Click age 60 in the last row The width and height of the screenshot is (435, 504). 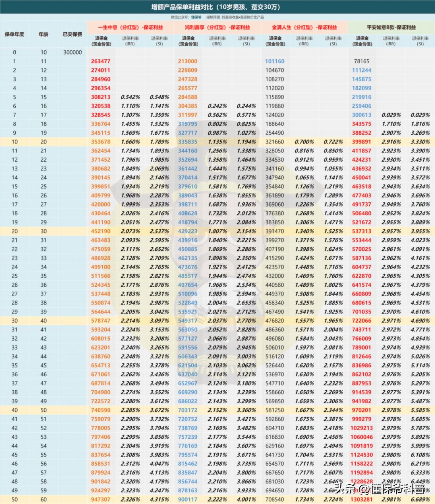click(43, 500)
